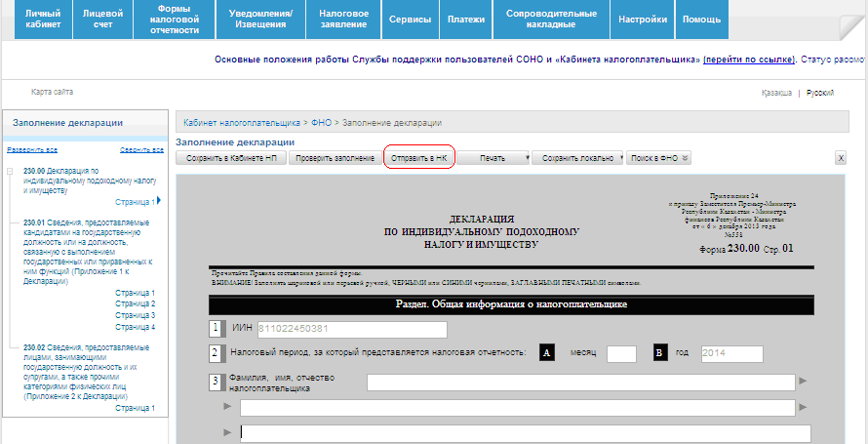Expand the Поиск в ФНО panel
The height and width of the screenshot is (444, 868).
click(x=686, y=158)
